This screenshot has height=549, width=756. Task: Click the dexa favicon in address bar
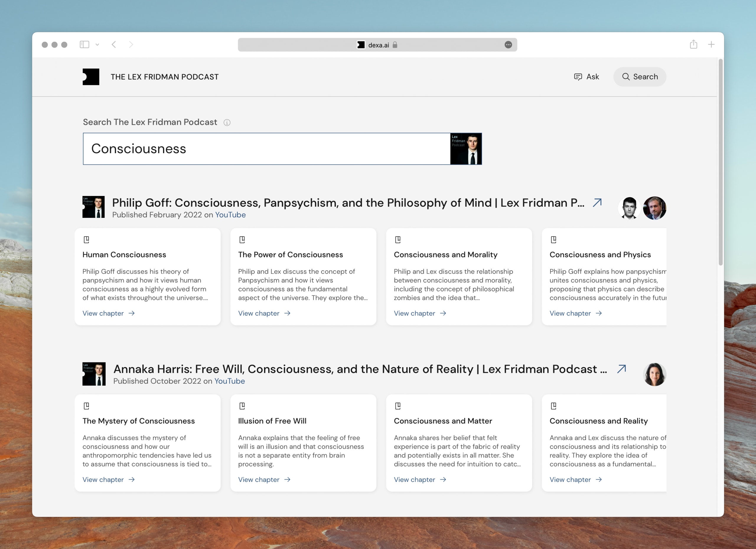pos(361,45)
